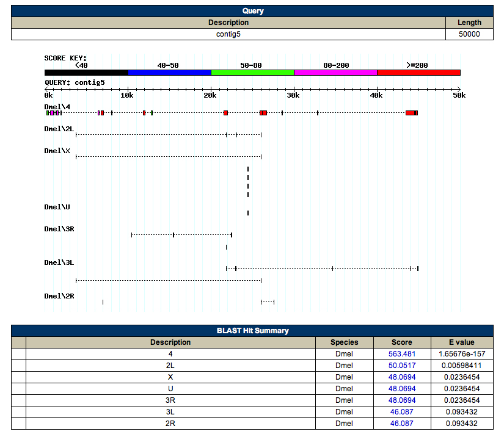The width and height of the screenshot is (504, 437).
Task: Click the SCORE KEY label
Action: pos(65,58)
